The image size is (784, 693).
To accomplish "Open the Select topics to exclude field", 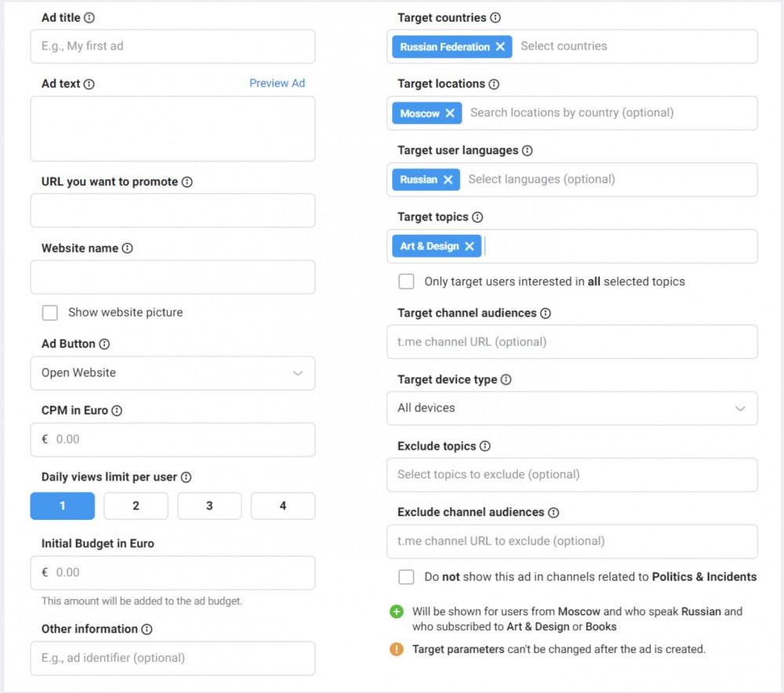I will [x=572, y=475].
